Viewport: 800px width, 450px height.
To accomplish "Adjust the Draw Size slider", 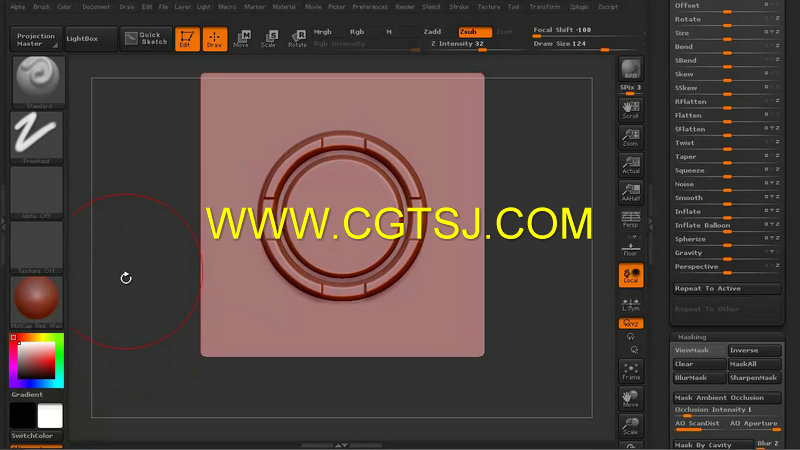I will click(588, 45).
